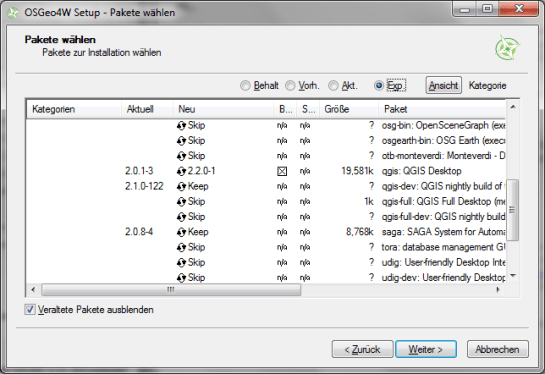Select the Behalt radio button
The width and height of the screenshot is (545, 374).
coord(245,86)
